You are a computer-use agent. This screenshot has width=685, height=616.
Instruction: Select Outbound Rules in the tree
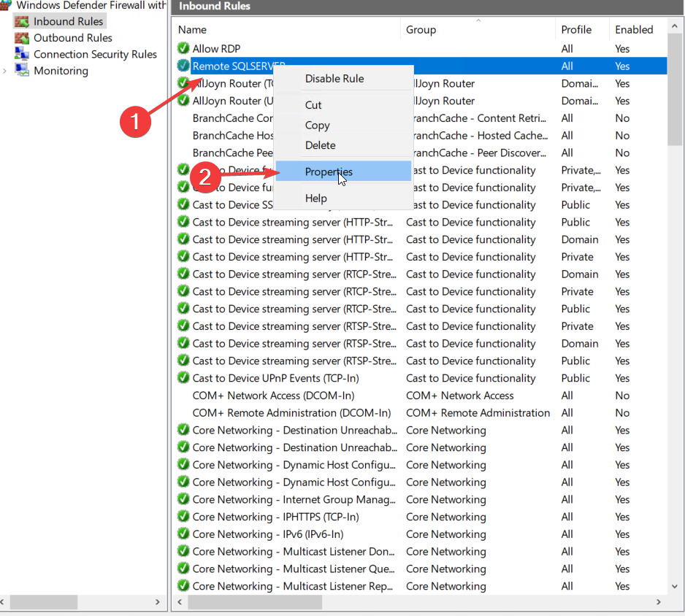(x=73, y=38)
